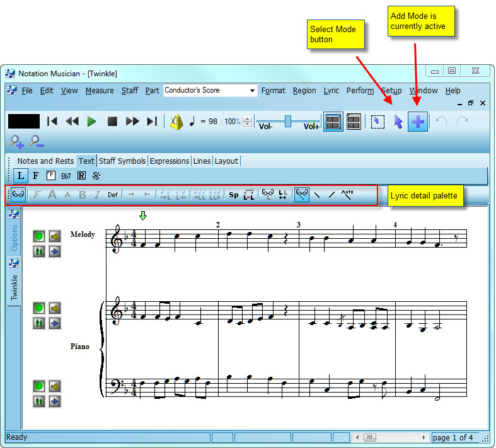Toggle the green mute light for Melody staff

[39, 236]
